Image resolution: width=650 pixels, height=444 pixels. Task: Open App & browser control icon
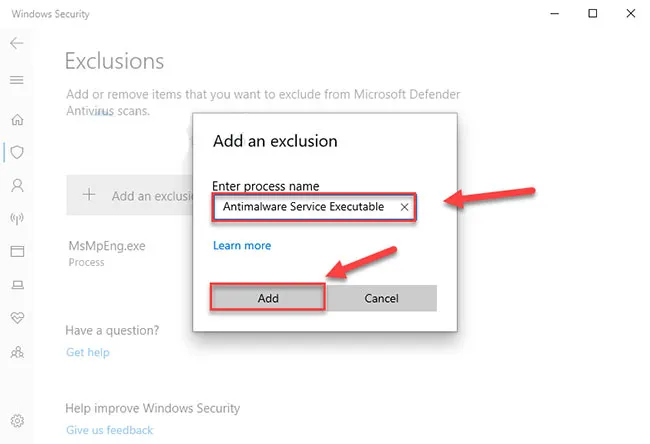pyautogui.click(x=16, y=251)
